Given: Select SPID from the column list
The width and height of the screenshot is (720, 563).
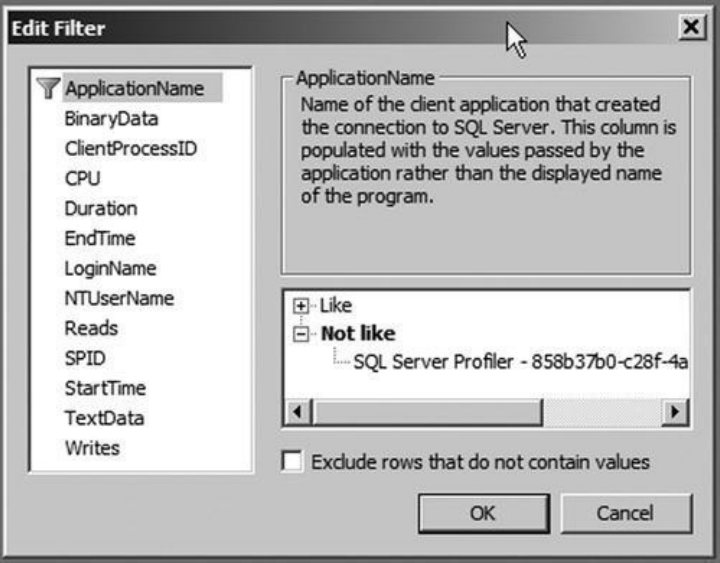Looking at the screenshot, I should click(85, 358).
